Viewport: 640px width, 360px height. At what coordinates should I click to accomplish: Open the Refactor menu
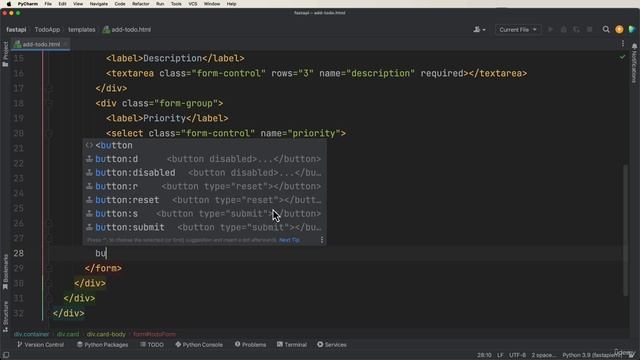click(140, 4)
